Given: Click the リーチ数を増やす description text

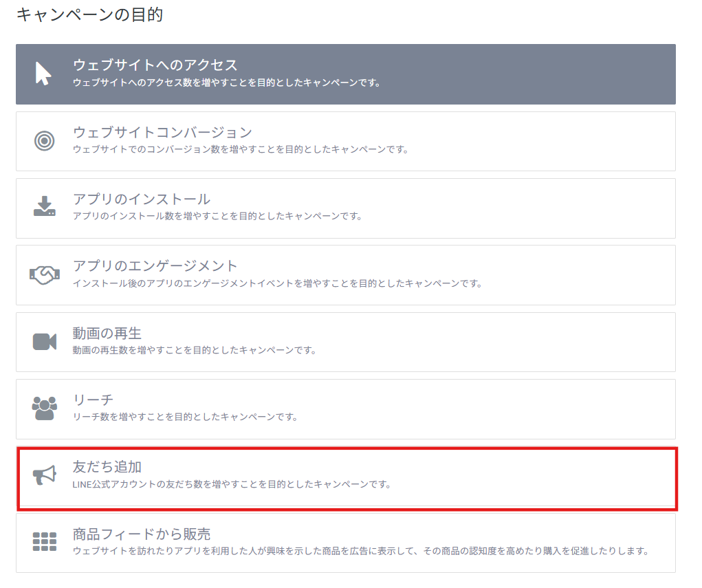Looking at the screenshot, I should click(185, 417).
